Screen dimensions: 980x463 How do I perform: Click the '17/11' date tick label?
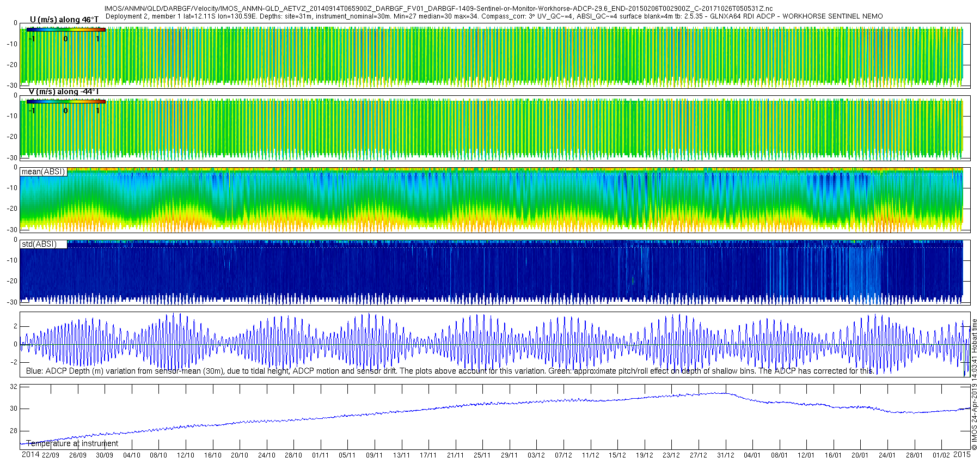coord(428,455)
